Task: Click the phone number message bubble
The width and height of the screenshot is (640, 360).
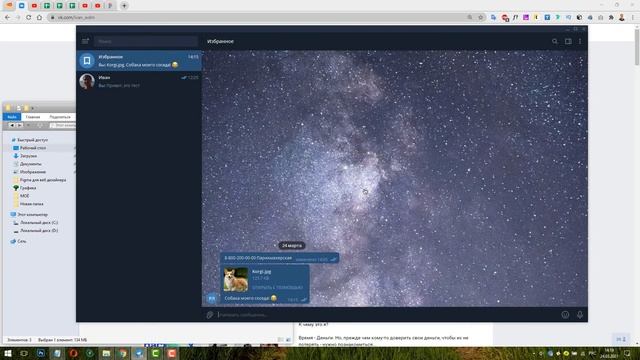Action: pyautogui.click(x=280, y=258)
